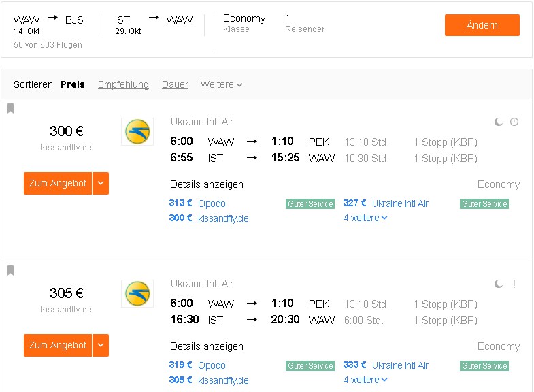Expand 4 weitere offers for 300 € flight

[x=365, y=218]
